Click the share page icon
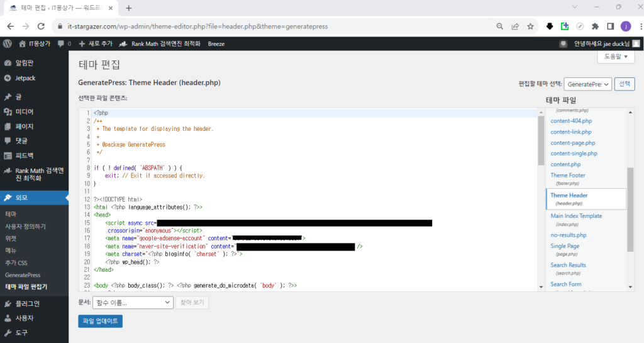644x343 pixels. [x=515, y=26]
